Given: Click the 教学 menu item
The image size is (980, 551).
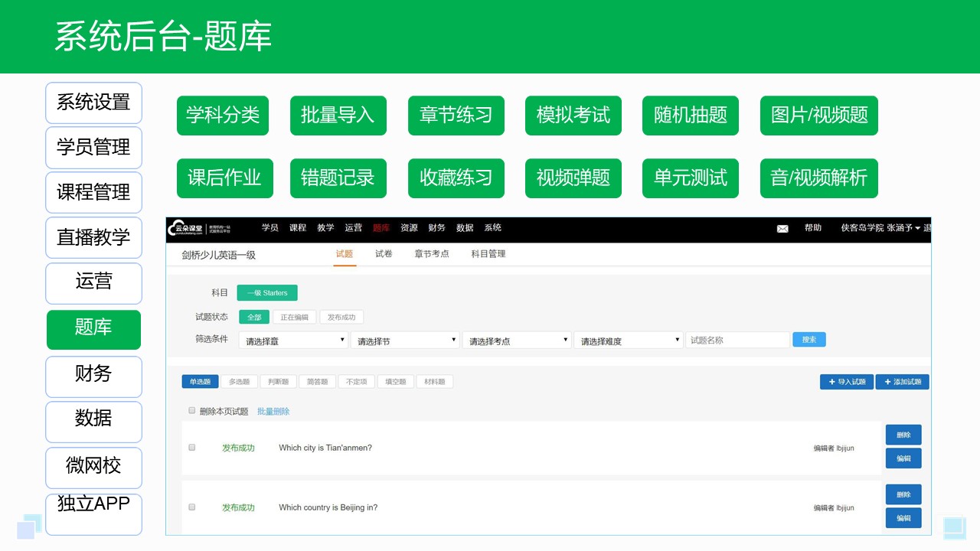Looking at the screenshot, I should pos(325,227).
